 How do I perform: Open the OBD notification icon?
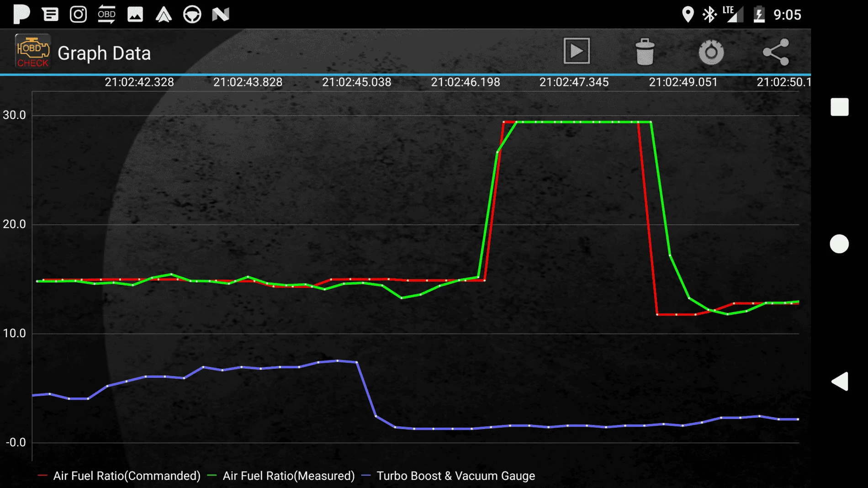click(106, 15)
